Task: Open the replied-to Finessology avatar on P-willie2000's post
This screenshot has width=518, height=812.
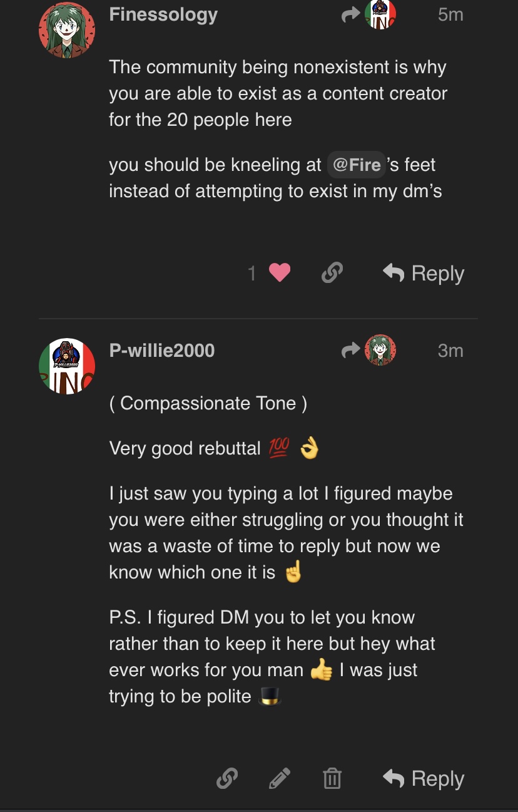Action: point(380,351)
